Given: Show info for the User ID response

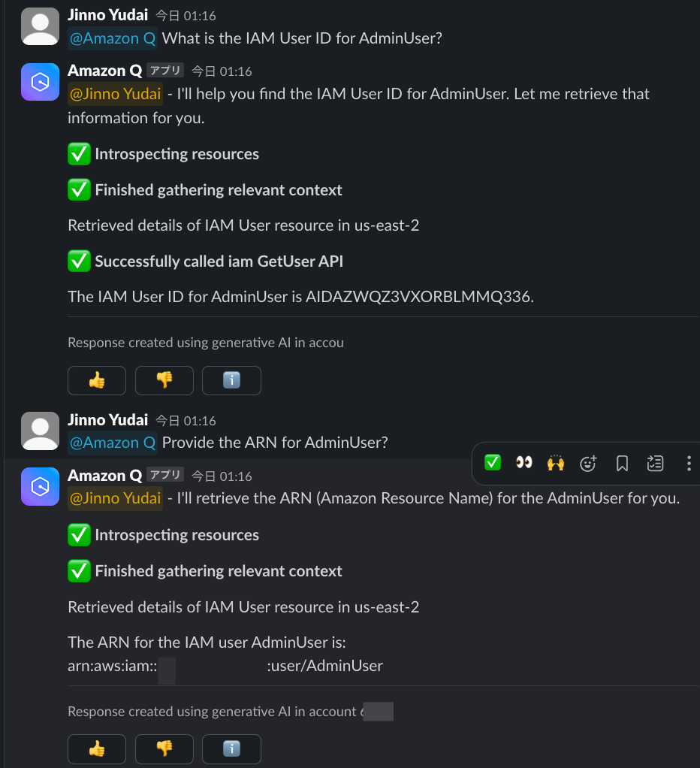Looking at the screenshot, I should (231, 380).
